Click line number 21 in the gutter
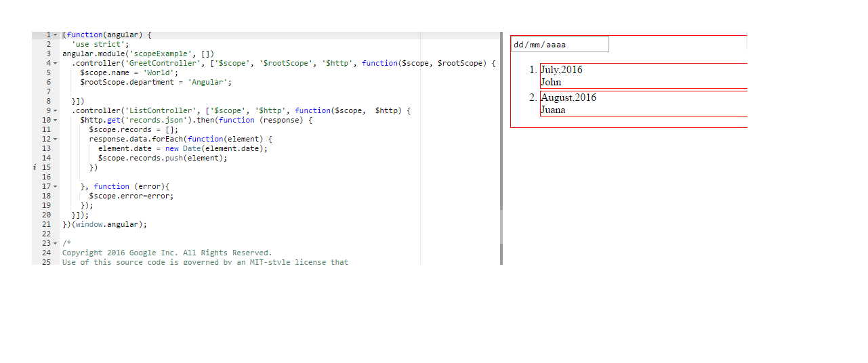The height and width of the screenshot is (363, 868). [46, 224]
